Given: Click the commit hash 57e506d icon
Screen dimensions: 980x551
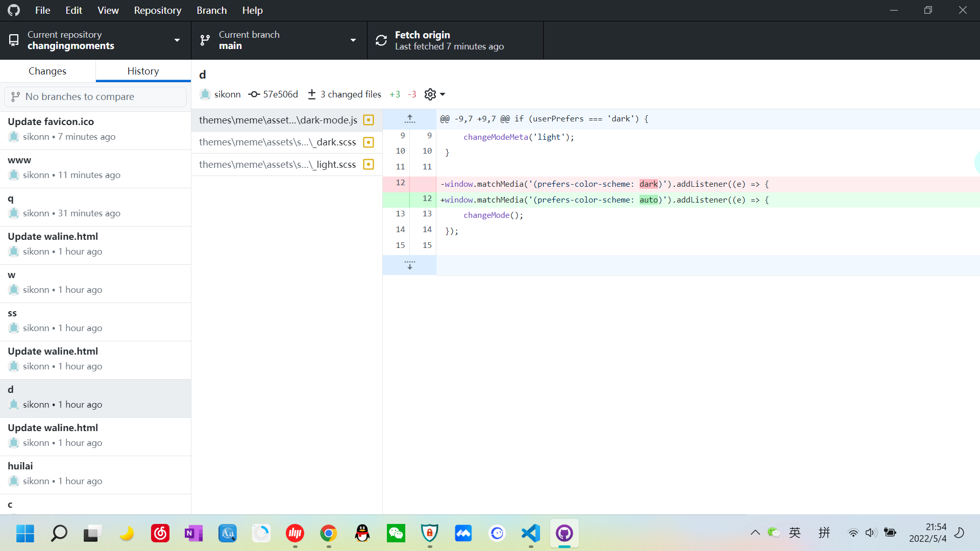Looking at the screenshot, I should [254, 94].
